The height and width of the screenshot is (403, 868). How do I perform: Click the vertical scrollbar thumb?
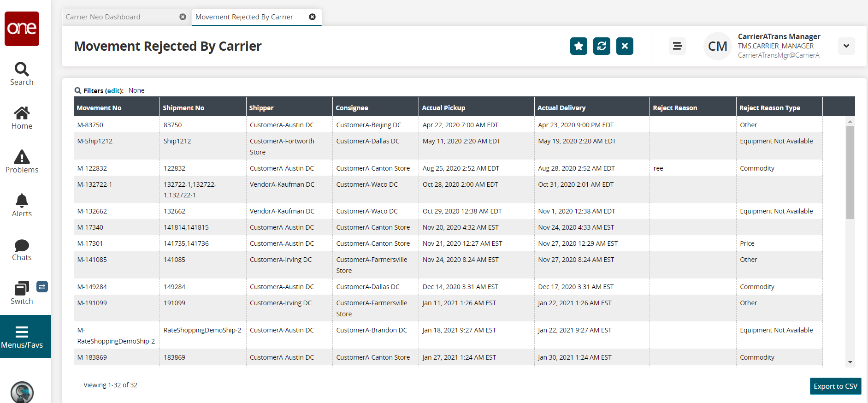850,172
